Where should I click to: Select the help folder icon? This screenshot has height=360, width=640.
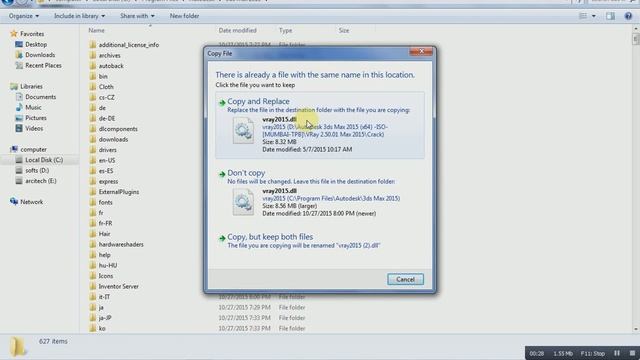coord(93,255)
